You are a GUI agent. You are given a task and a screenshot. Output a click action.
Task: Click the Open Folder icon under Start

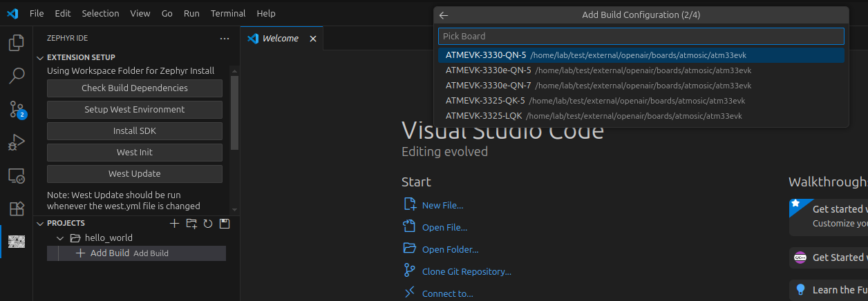[410, 249]
